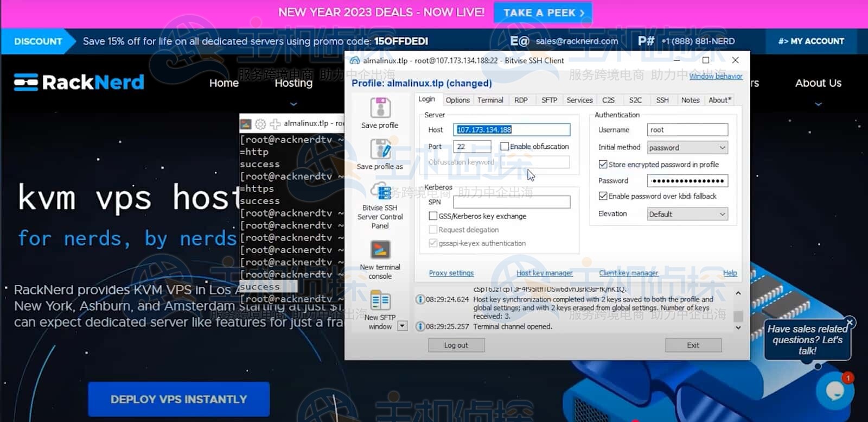
Task: Click the terminal window app icon
Action: point(246,124)
